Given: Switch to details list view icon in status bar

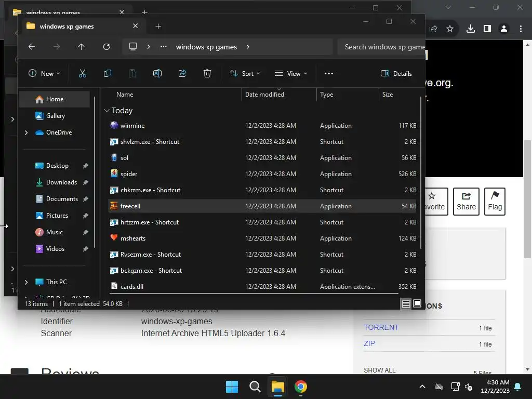Looking at the screenshot, I should (x=406, y=303).
